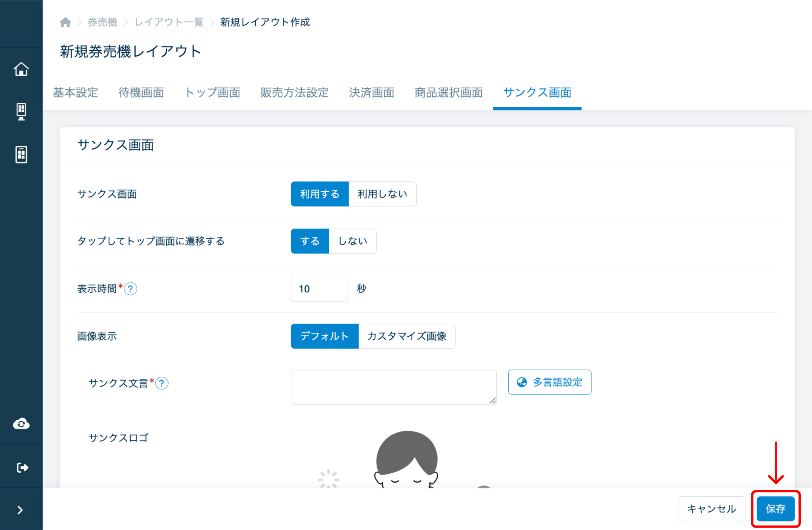Select デフォルト image display option
Image resolution: width=812 pixels, height=530 pixels.
pyautogui.click(x=324, y=336)
